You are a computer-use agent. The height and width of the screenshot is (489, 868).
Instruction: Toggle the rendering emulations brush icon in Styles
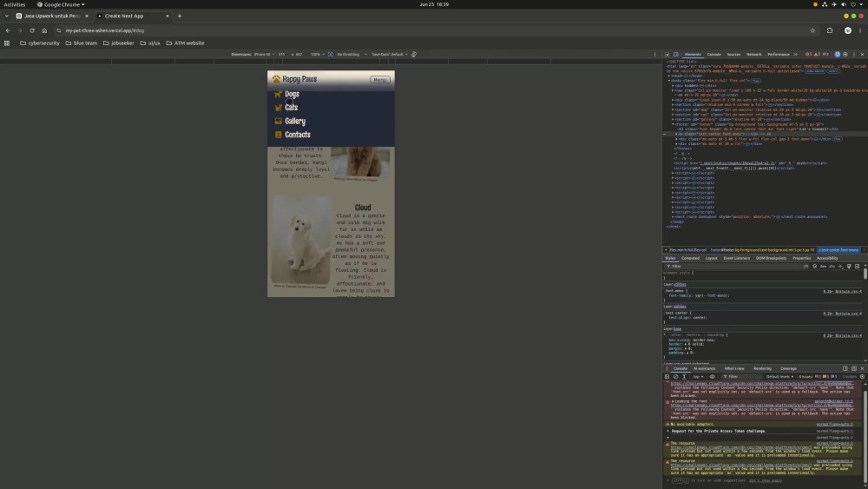(849, 267)
